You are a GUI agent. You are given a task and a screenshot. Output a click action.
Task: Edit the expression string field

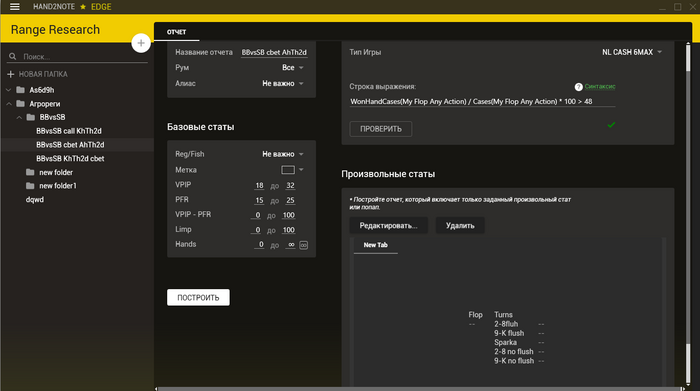tap(482, 101)
